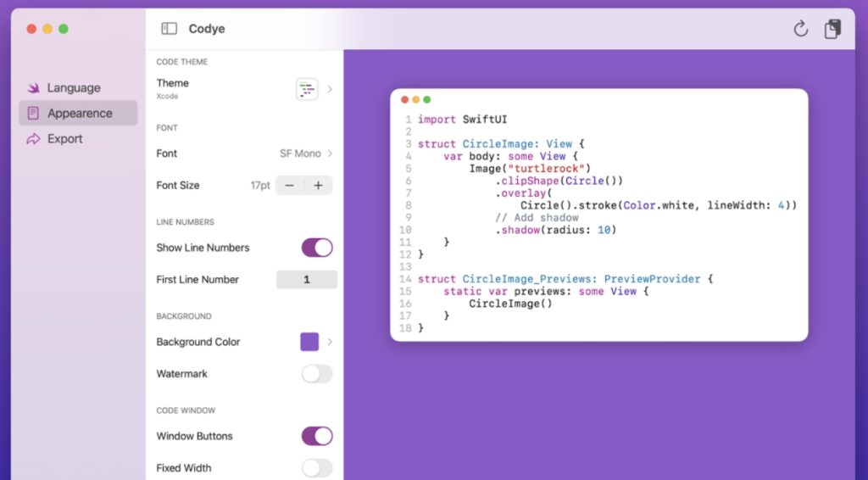Click the Image("turtlerock") code line
The height and width of the screenshot is (480, 868).
coord(530,168)
